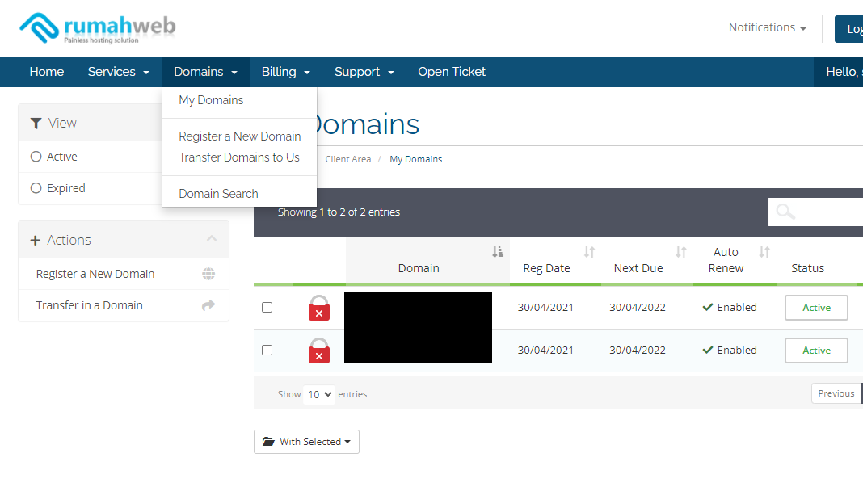Click Enabled auto renew in first row
The image size is (863, 504).
730,307
